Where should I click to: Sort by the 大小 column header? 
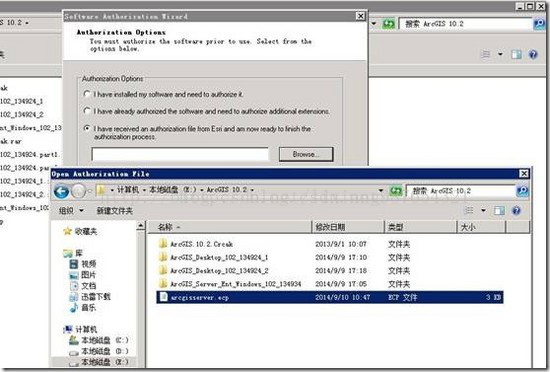click(x=481, y=227)
